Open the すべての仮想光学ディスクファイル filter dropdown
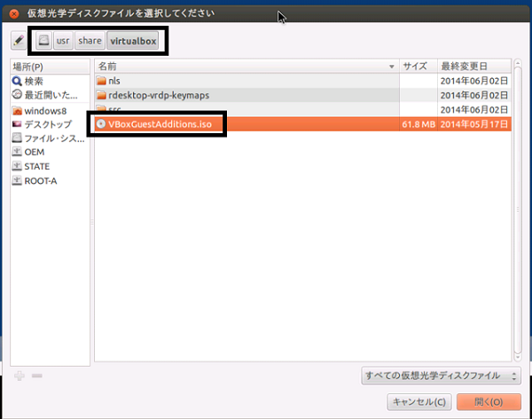Screen dimensions: 532x419 tap(441, 376)
